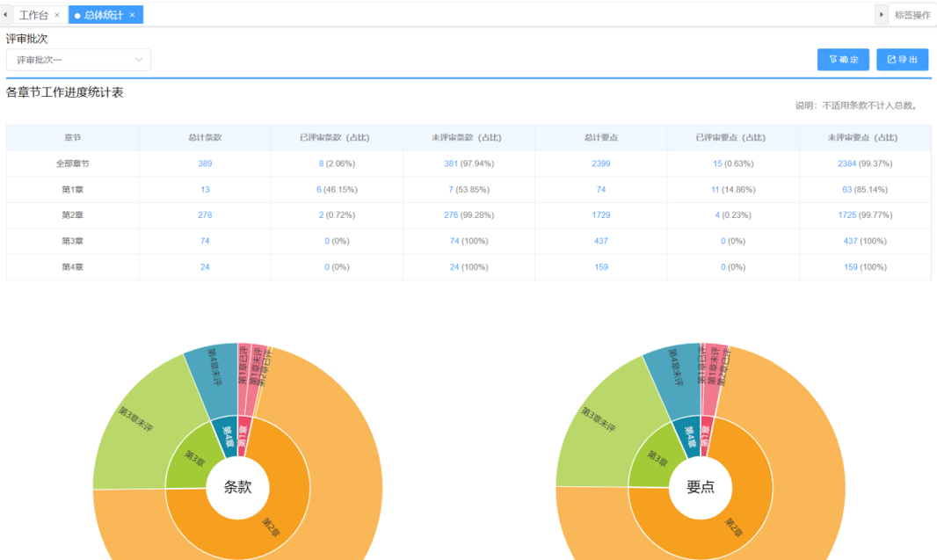937x560 pixels.
Task: Open 第3章 unreviewed points link 437
Action: click(x=850, y=242)
